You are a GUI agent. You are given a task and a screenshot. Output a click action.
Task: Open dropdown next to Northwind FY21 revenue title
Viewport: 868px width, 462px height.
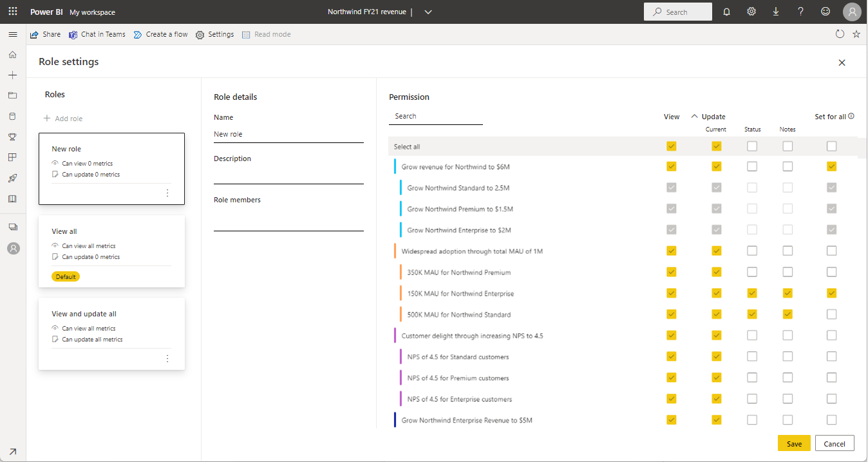[428, 12]
